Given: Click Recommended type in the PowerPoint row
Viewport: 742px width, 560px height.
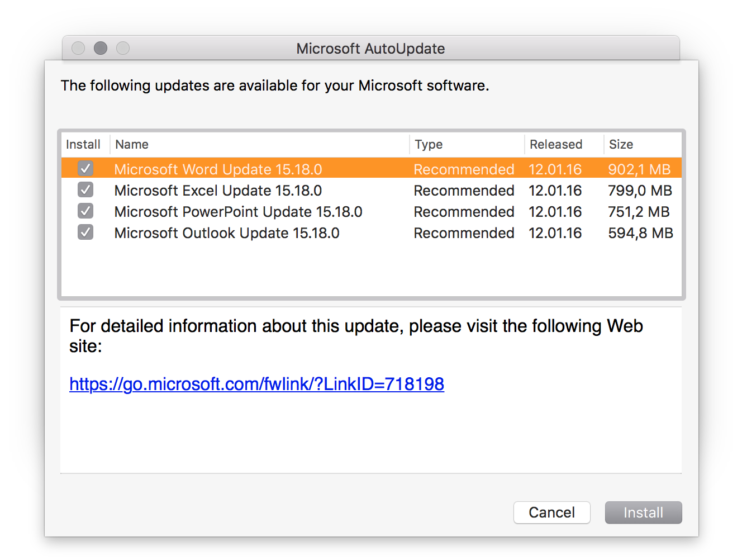Looking at the screenshot, I should pyautogui.click(x=464, y=212).
